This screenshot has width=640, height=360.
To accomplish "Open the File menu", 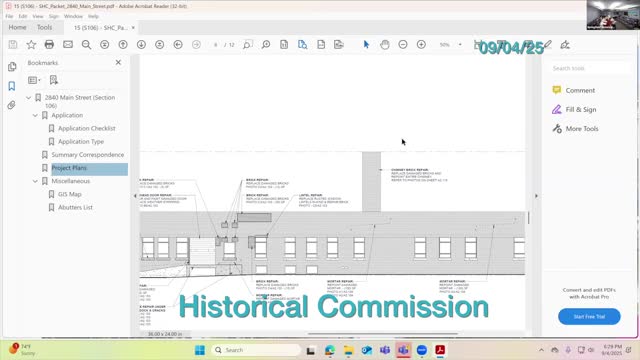I will (9, 16).
